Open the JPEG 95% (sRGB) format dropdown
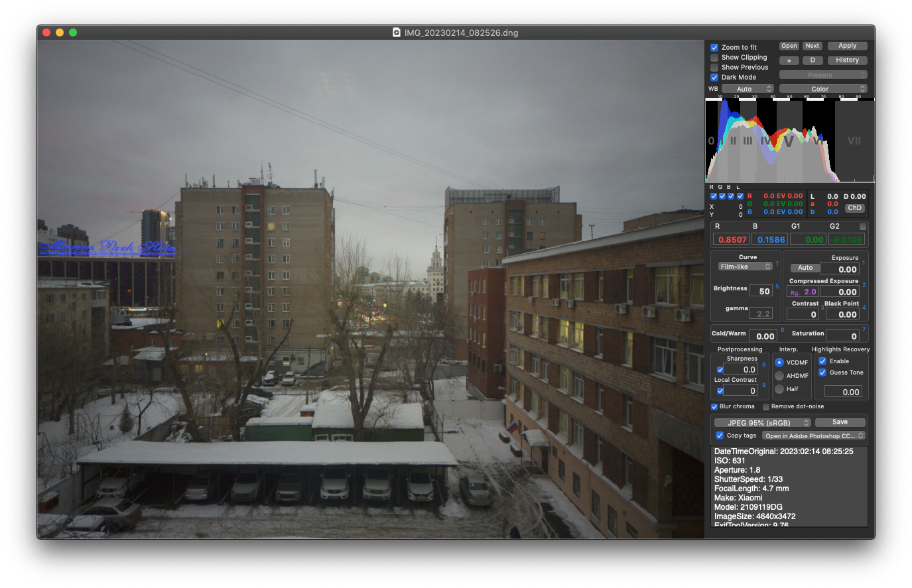912x588 pixels. (x=763, y=422)
